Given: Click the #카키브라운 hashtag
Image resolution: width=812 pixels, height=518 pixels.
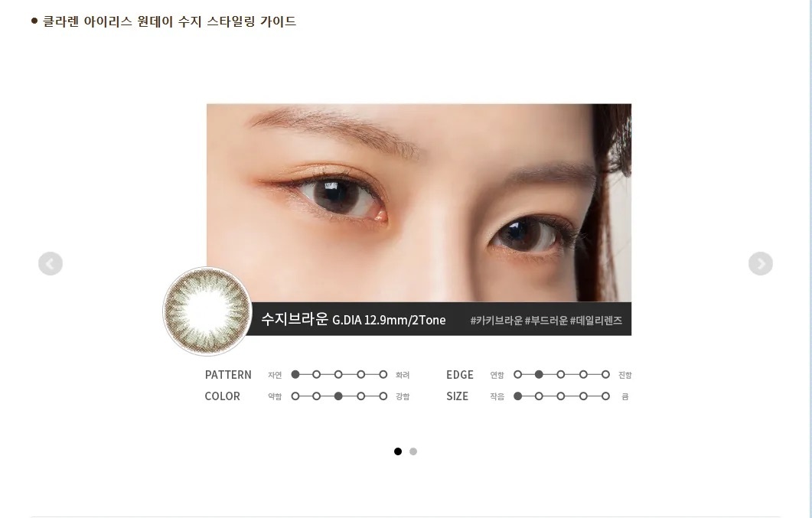Looking at the screenshot, I should tap(496, 321).
